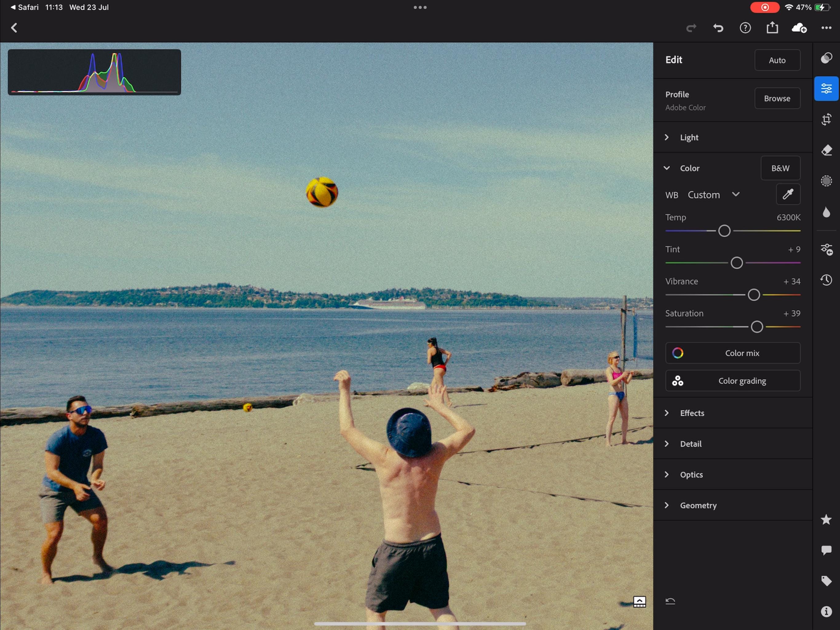Click the reset arrow at panel bottom
Viewport: 840px width, 630px height.
coord(670,601)
